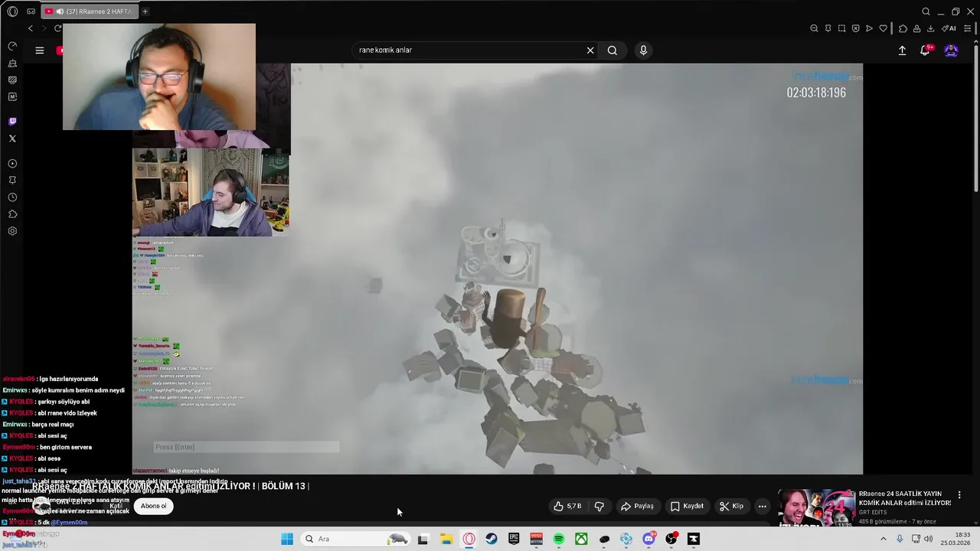The height and width of the screenshot is (551, 980).
Task: Click the taskbar Ara search box
Action: (x=356, y=539)
